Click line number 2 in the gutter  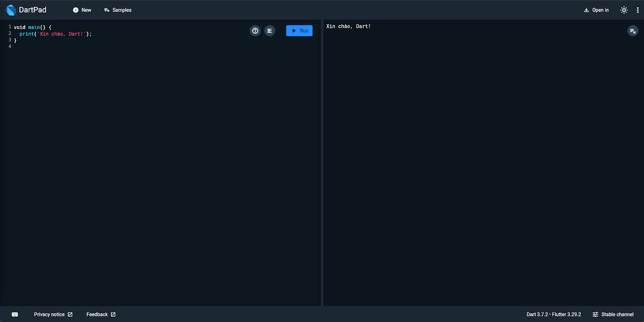[10, 33]
